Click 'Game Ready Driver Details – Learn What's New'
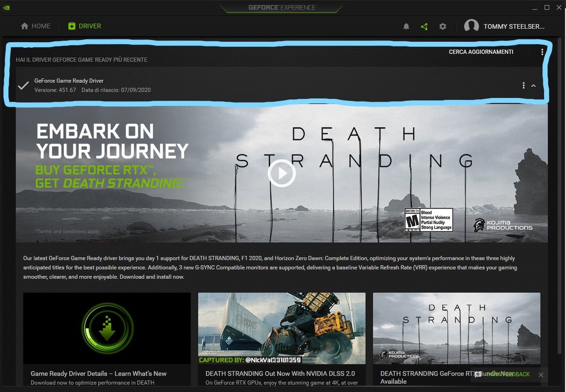The height and width of the screenshot is (392, 566). (x=99, y=374)
